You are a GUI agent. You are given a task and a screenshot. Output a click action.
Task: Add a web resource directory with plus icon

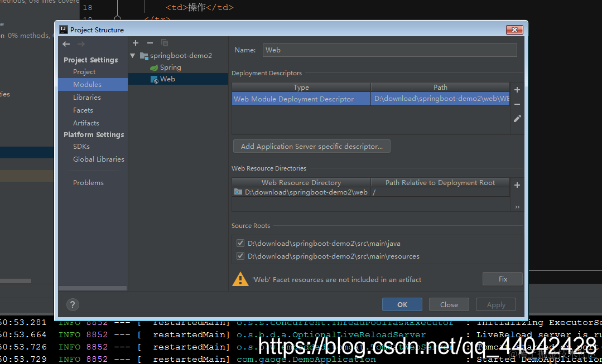(x=517, y=185)
